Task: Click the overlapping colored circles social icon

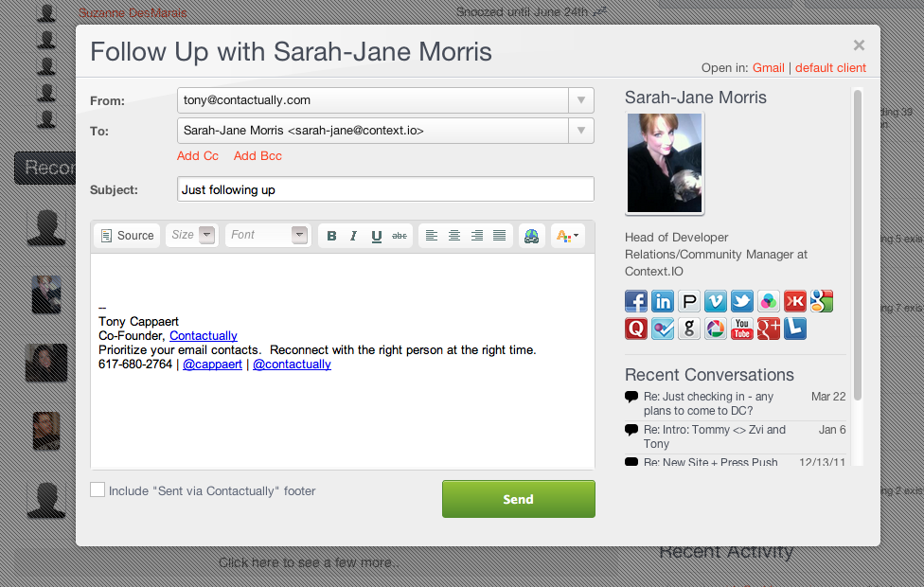Action: 769,301
